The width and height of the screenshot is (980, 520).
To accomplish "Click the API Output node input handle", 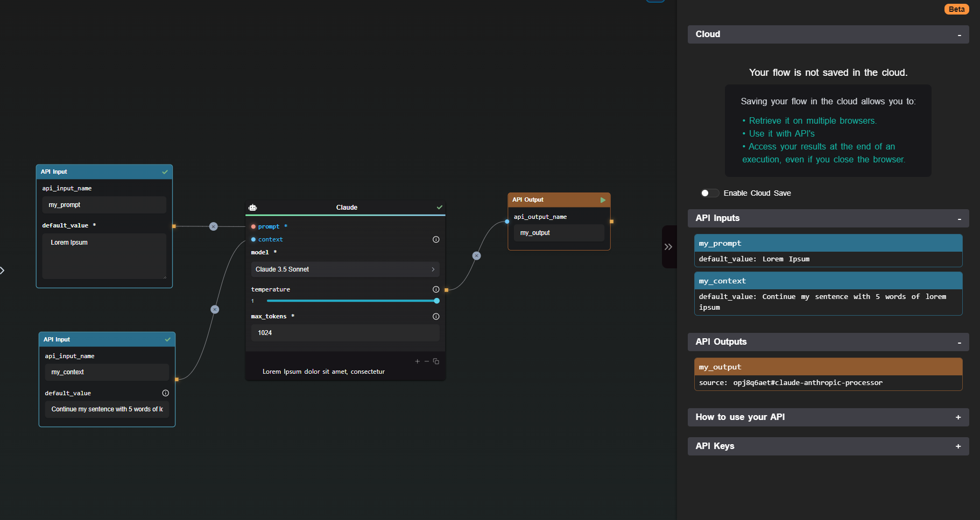I will coord(507,222).
